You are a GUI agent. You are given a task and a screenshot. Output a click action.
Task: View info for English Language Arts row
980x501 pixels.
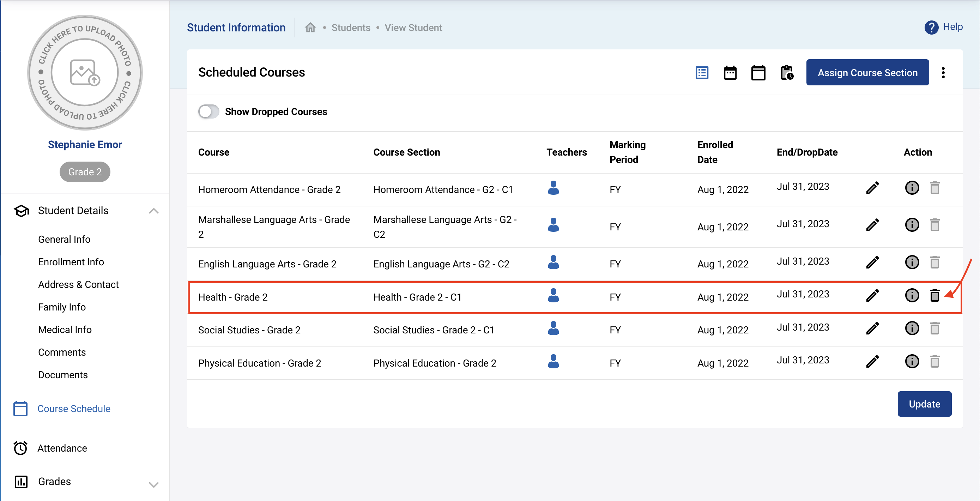point(912,262)
